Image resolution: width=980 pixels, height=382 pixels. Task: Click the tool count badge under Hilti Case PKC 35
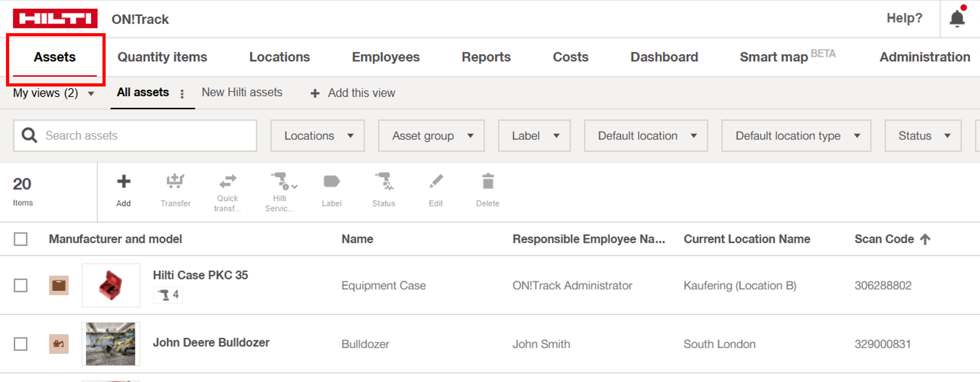[x=168, y=295]
